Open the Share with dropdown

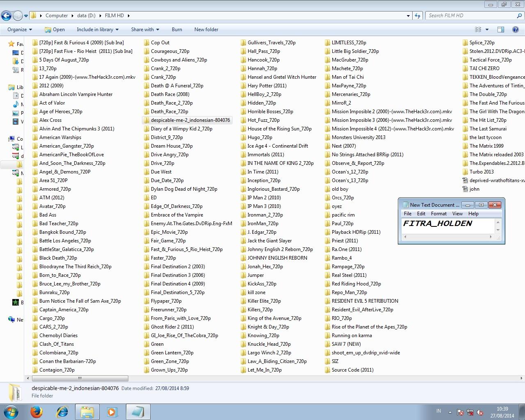tap(145, 30)
